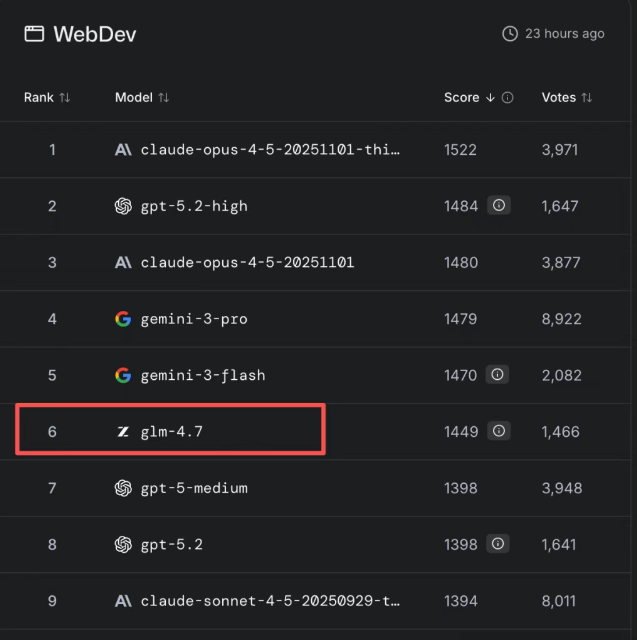This screenshot has height=640, width=637.
Task: Open score info badge for gpt-5.2 row
Action: point(497,544)
